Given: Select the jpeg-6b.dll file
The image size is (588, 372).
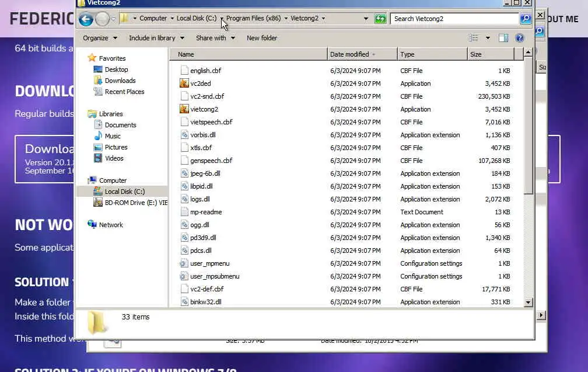Looking at the screenshot, I should [205, 173].
